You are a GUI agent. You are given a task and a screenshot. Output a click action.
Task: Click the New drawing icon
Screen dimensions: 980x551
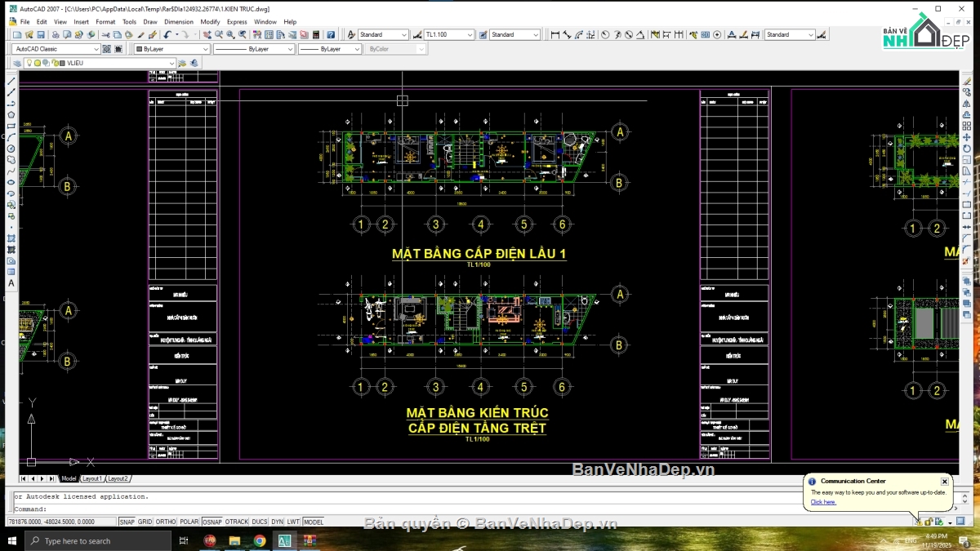[17, 34]
